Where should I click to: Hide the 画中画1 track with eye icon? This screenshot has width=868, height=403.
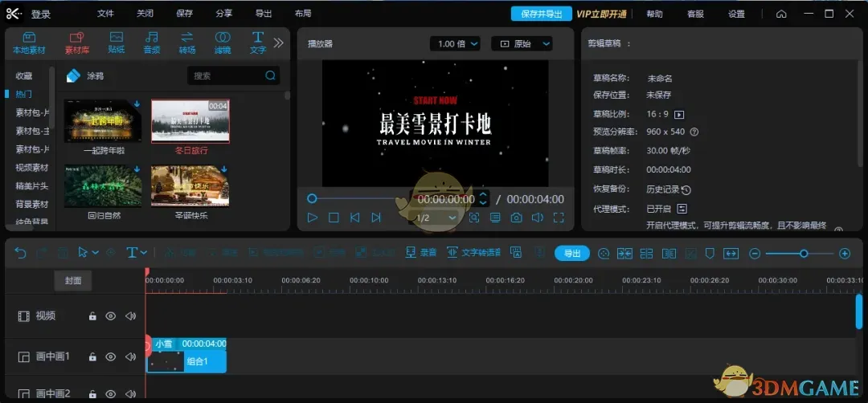(x=111, y=356)
